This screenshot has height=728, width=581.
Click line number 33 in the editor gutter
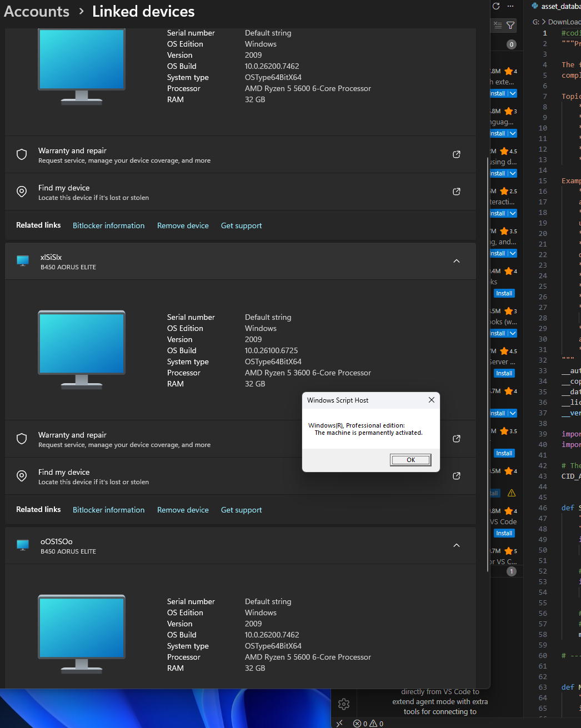543,370
